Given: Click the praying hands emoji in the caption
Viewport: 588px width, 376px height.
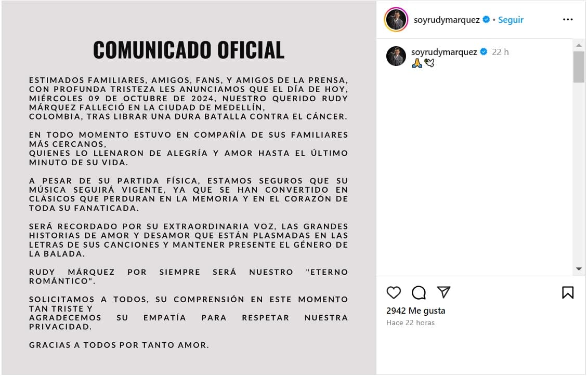Looking at the screenshot, I should [x=417, y=63].
